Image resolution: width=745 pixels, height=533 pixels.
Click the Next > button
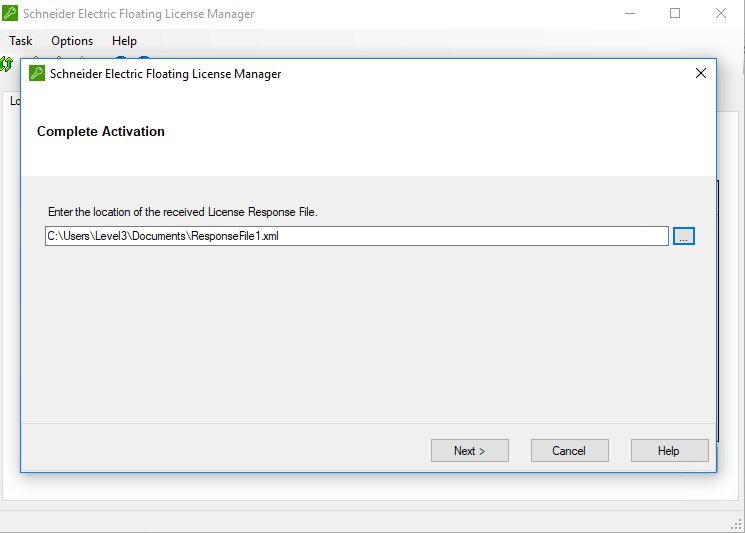tap(469, 450)
